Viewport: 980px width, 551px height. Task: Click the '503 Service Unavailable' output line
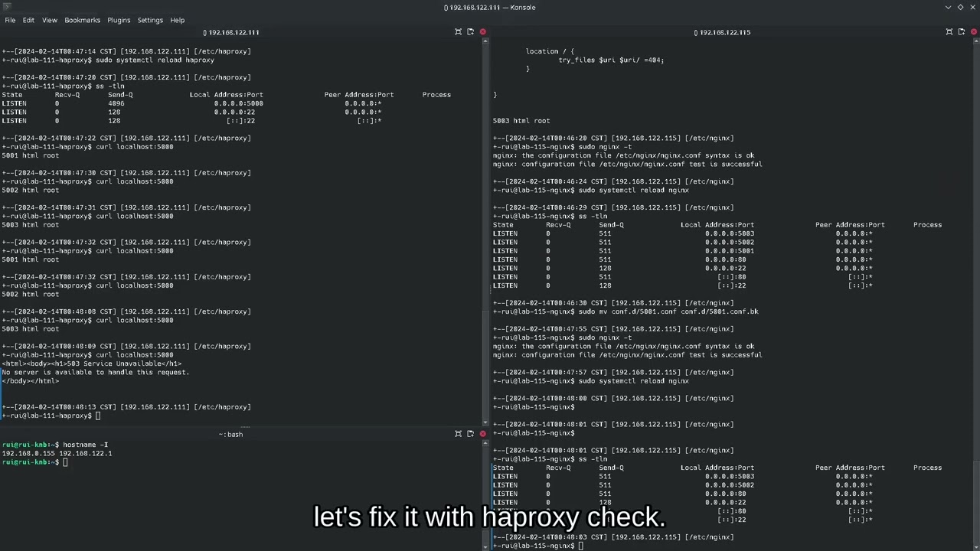(92, 364)
